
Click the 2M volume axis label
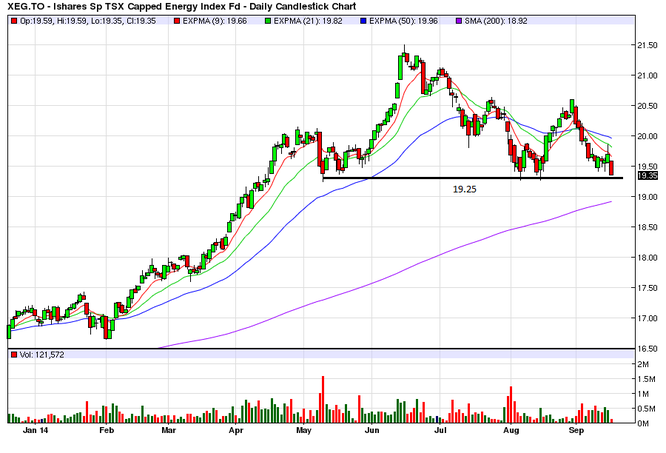[x=643, y=364]
